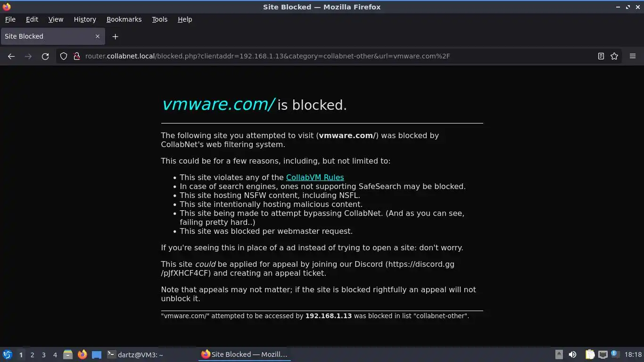The image size is (644, 362).
Task: Open the update notifier tray icon
Action: 614,354
